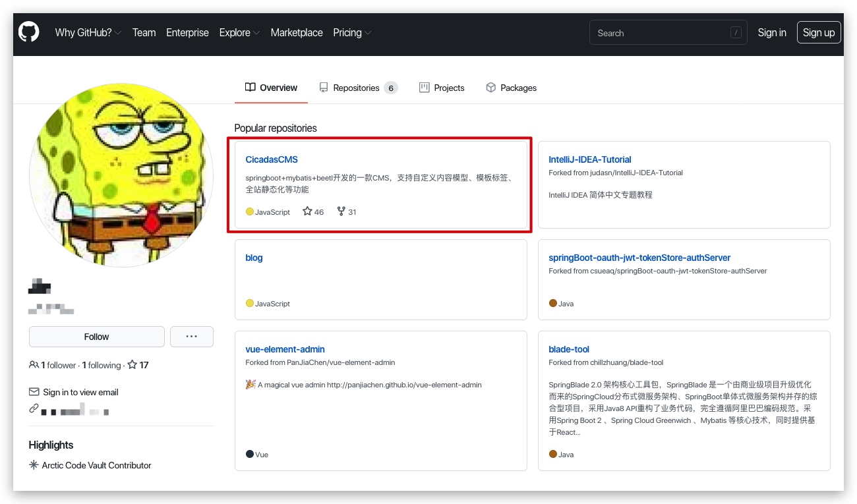Expand the Why GitHub? dropdown
The image size is (857, 504).
(88, 32)
